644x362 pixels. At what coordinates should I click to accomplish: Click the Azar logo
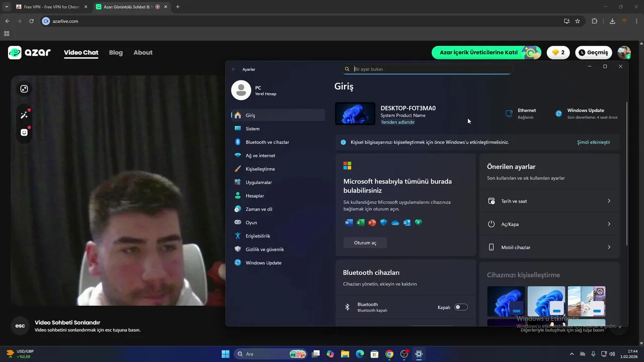pyautogui.click(x=29, y=52)
